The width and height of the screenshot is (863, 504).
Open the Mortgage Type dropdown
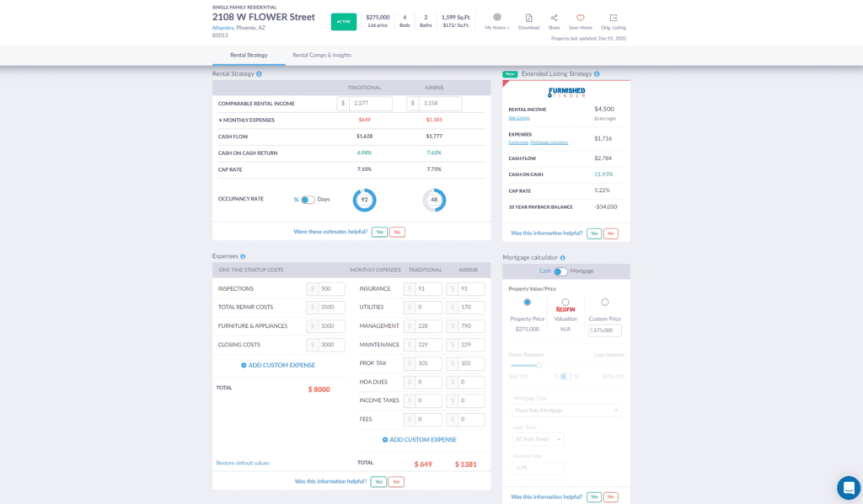(x=567, y=410)
